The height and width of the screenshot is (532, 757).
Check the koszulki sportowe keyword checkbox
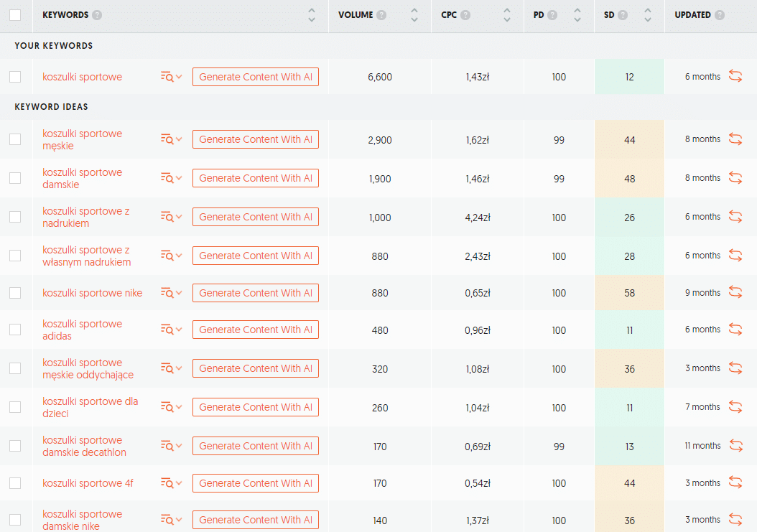click(x=15, y=77)
